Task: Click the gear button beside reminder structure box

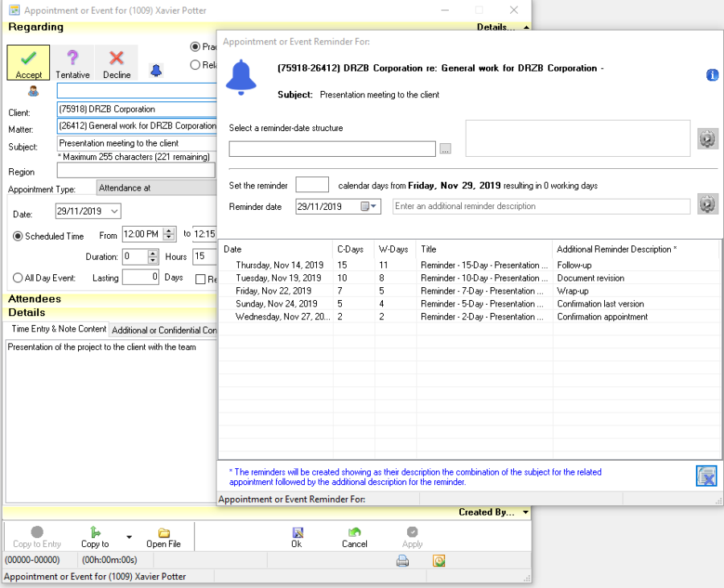Action: click(707, 138)
